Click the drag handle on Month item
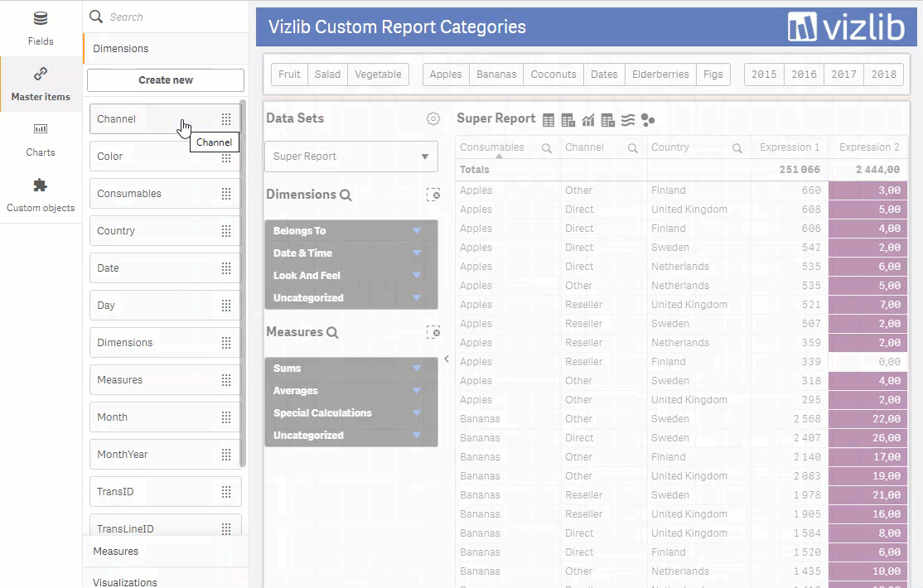This screenshot has height=588, width=923. pos(226,417)
